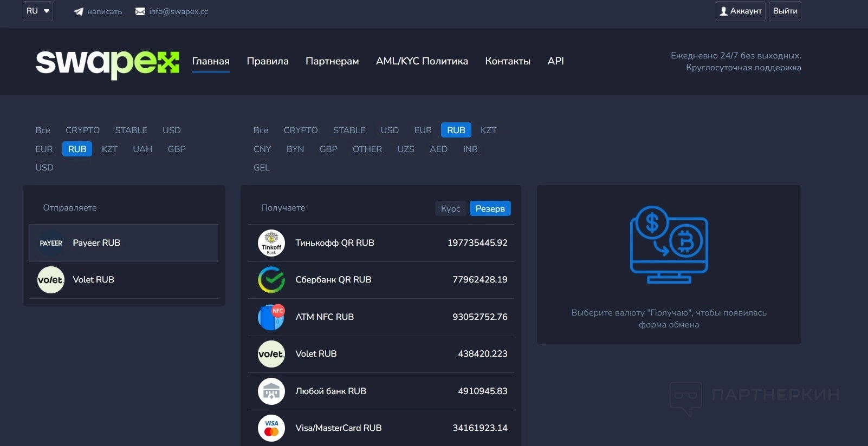Click the email envelope icon
868x446 pixels.
click(140, 11)
